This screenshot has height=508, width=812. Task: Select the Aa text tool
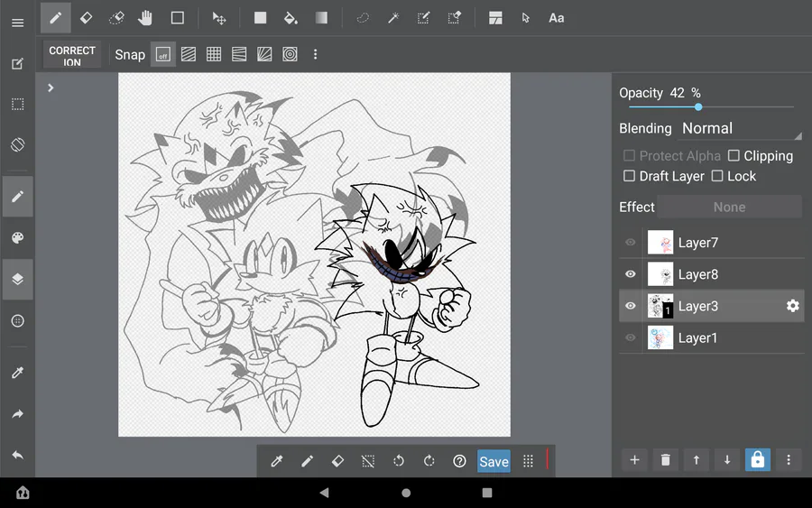click(x=556, y=18)
